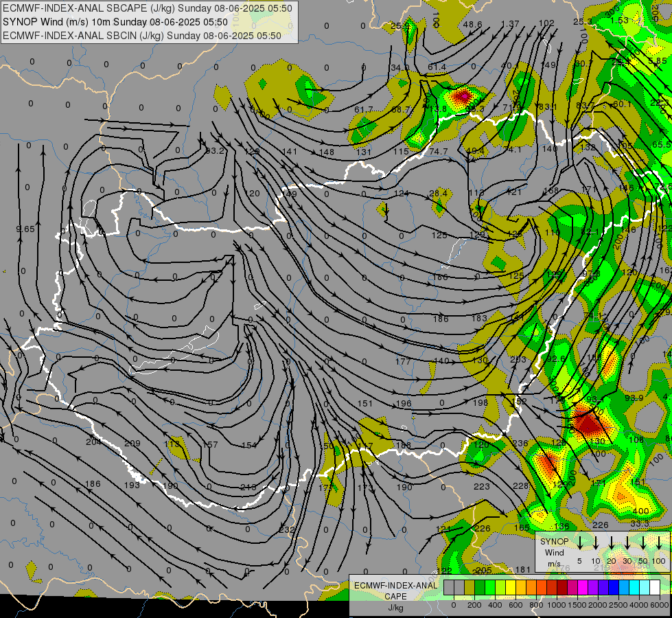Image resolution: width=672 pixels, height=618 pixels.
Task: Click the 157 value on the map
Action: [x=211, y=445]
